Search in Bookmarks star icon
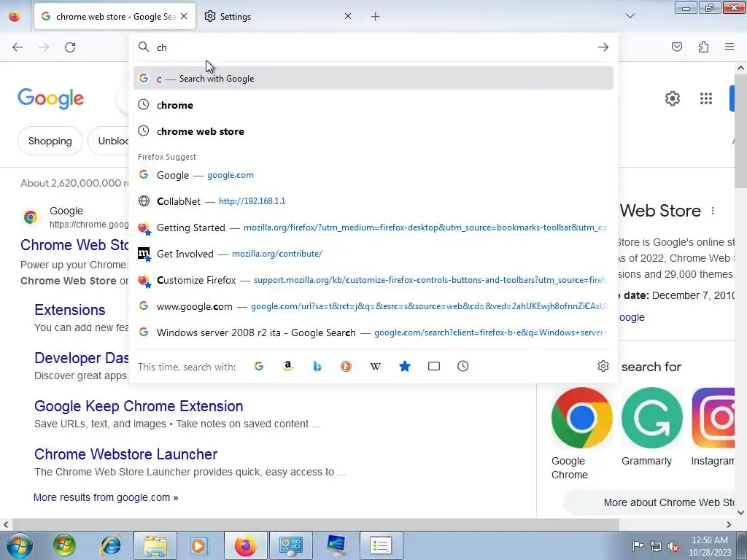 (x=404, y=366)
